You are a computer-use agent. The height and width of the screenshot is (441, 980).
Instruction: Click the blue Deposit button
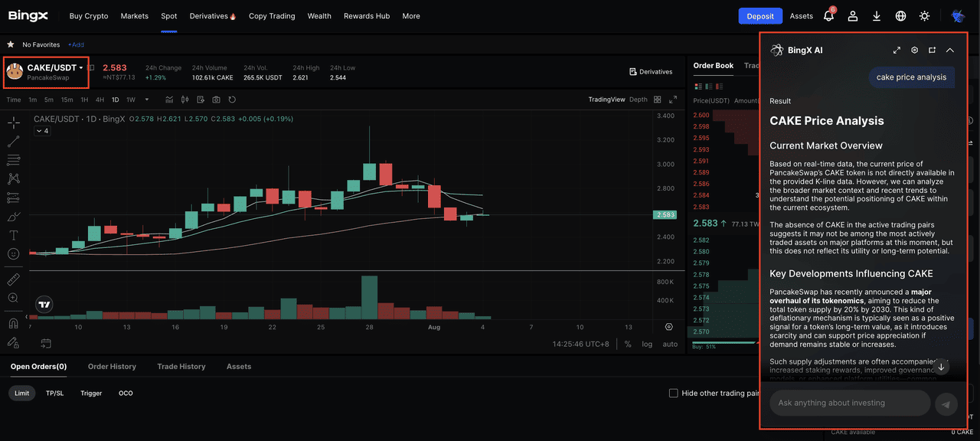point(760,16)
